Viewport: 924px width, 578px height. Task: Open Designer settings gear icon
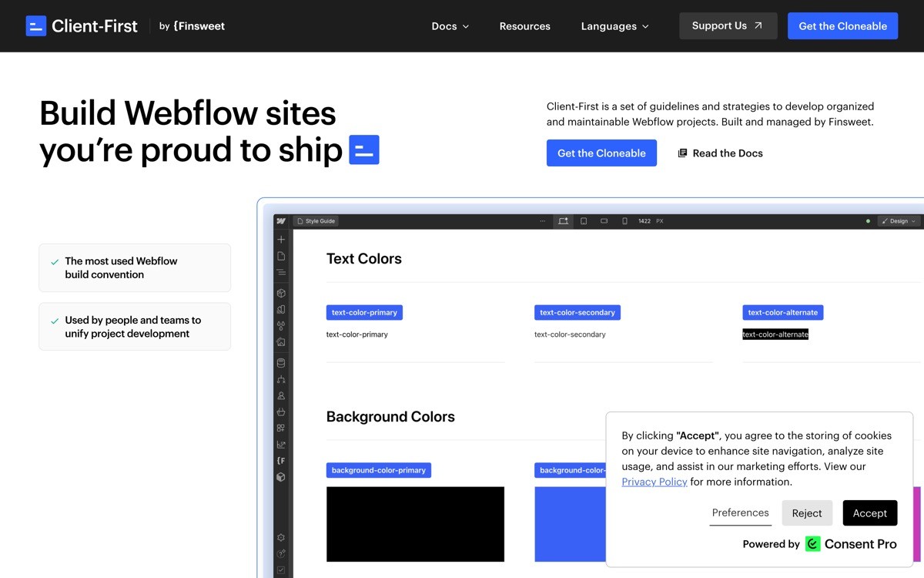(281, 537)
